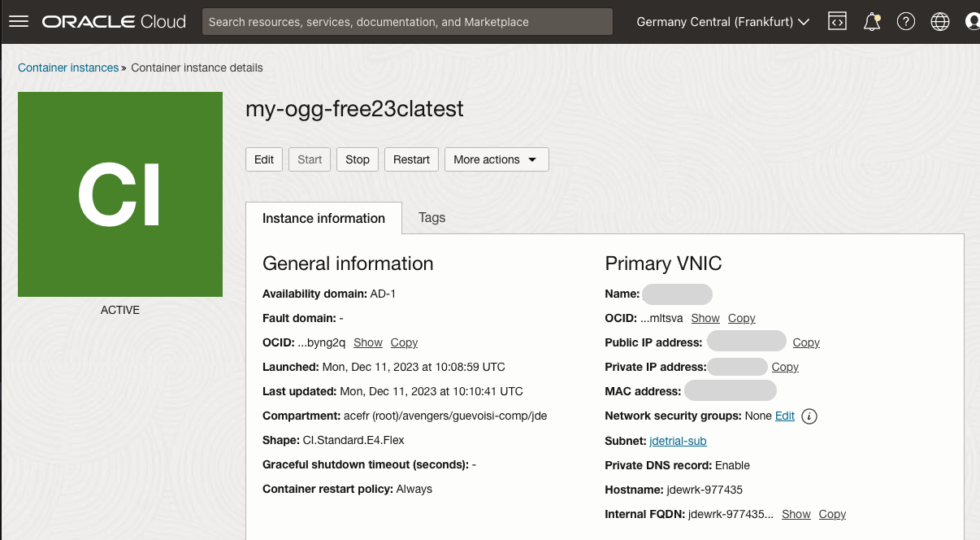Open the Cloud Shell developer tools icon
Image resolution: width=980 pixels, height=540 pixels.
[x=838, y=22]
